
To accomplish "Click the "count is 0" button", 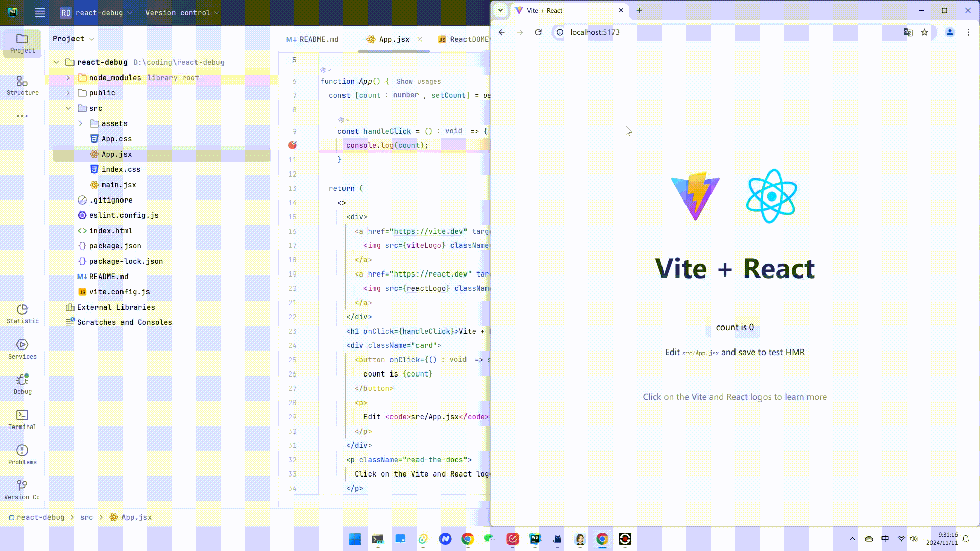I will [734, 328].
